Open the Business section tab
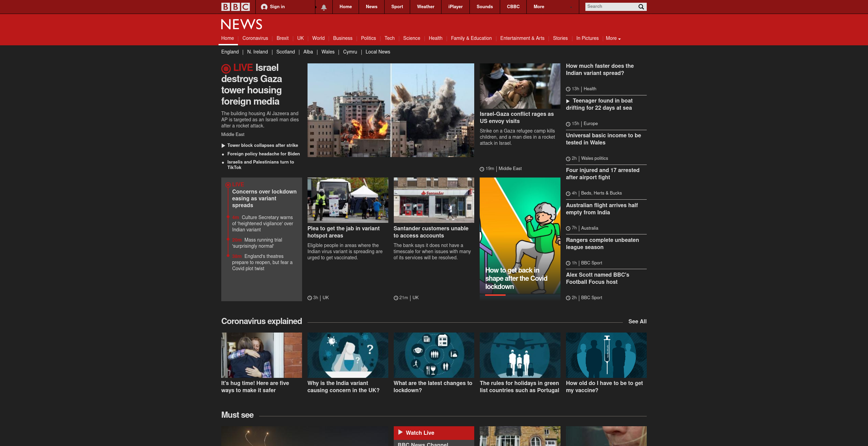The width and height of the screenshot is (868, 446). tap(342, 39)
